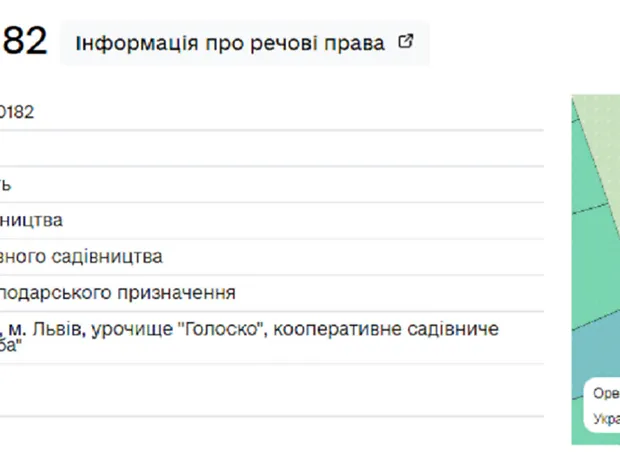Screen dimensions: 620x460
Task: Click the "подарського призначення" row
Action: tap(118, 293)
